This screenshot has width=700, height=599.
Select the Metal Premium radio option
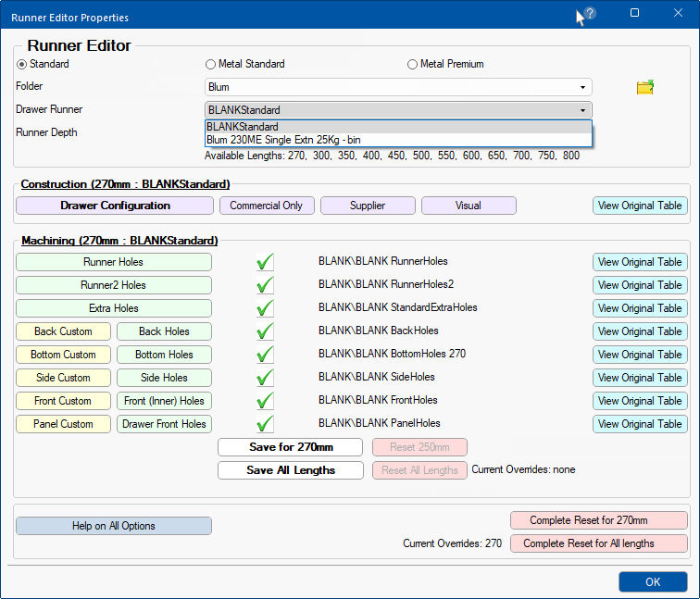click(445, 64)
